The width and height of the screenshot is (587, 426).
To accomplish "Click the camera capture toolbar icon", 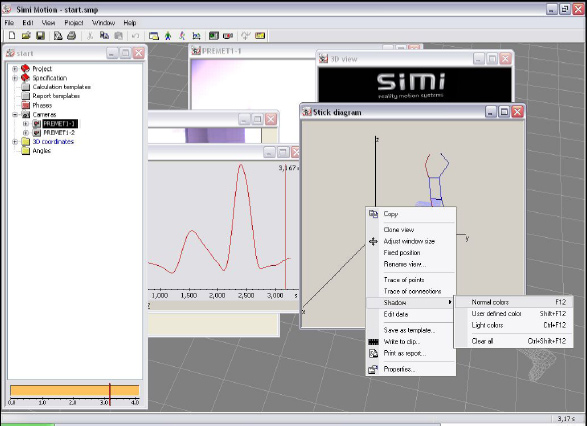I will pyautogui.click(x=228, y=36).
